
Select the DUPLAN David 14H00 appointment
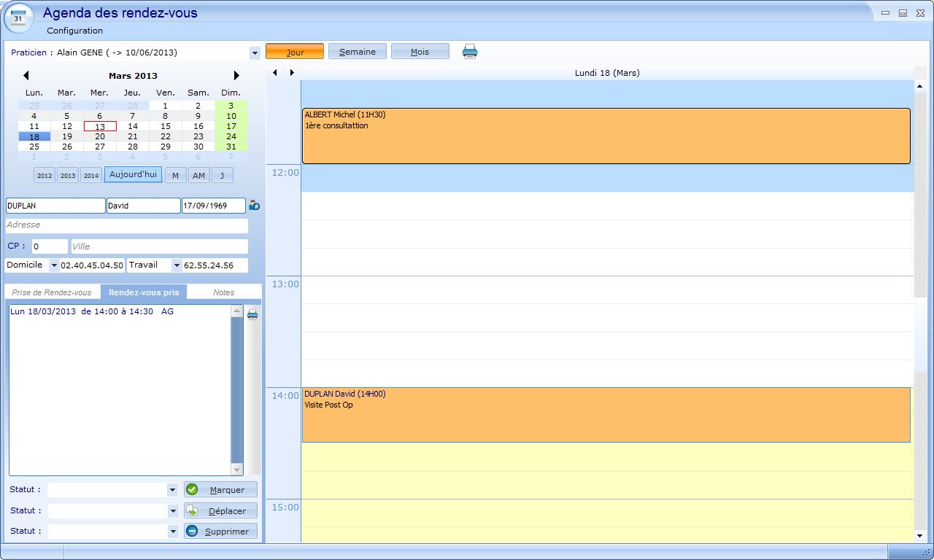click(x=606, y=415)
